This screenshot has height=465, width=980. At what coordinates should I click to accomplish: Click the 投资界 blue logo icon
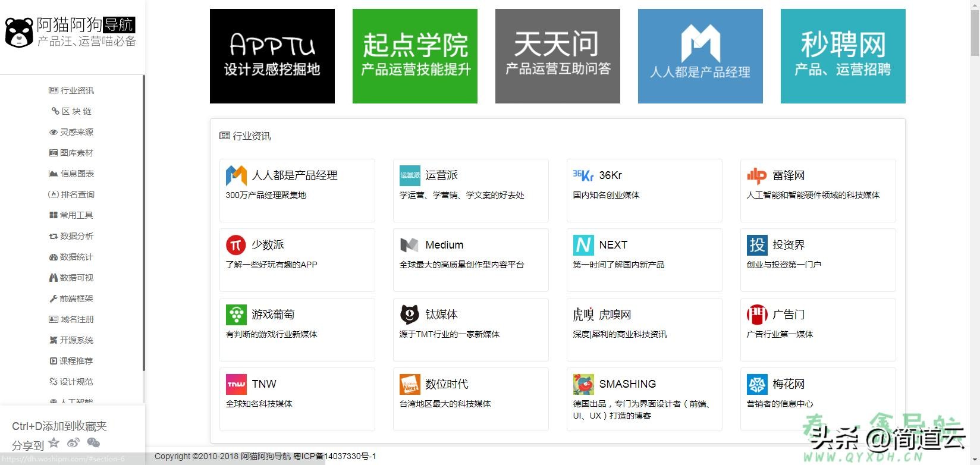757,245
